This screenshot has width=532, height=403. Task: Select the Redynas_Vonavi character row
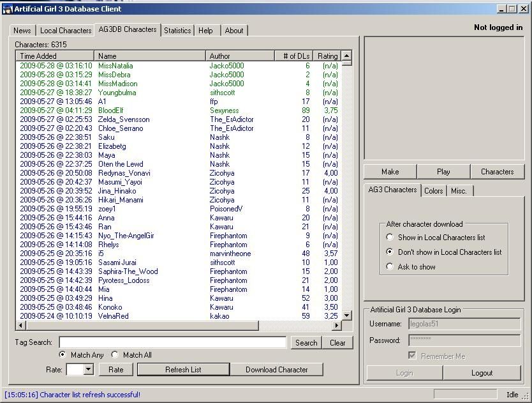pos(179,173)
